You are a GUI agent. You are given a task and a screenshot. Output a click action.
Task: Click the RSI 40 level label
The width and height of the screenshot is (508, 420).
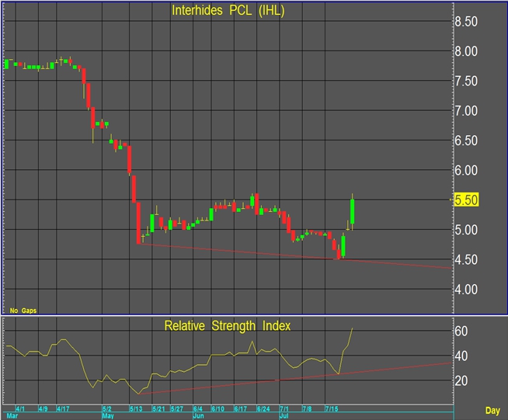(461, 356)
